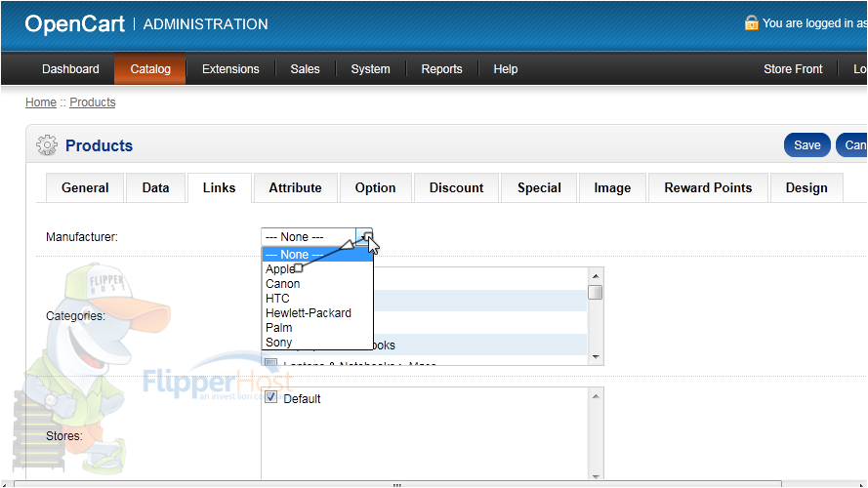Screen dimensions: 868x488
Task: Click the OpenCart logo
Action: (75, 23)
